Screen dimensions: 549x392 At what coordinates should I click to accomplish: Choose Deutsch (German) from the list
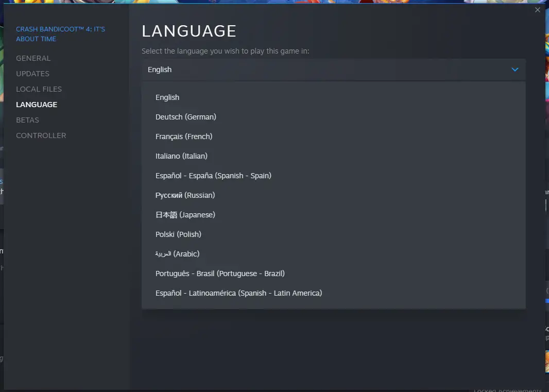coord(333,117)
